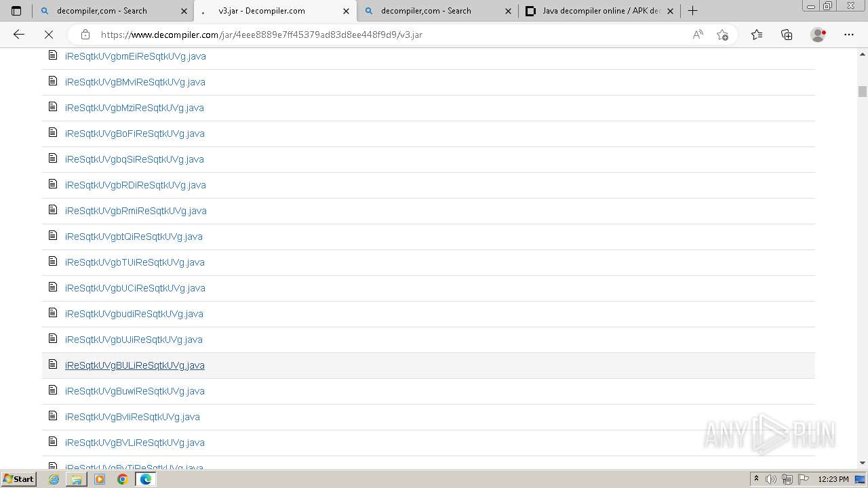Show hidden system tray icons
Screen dimensions: 868x488
[x=756, y=479]
